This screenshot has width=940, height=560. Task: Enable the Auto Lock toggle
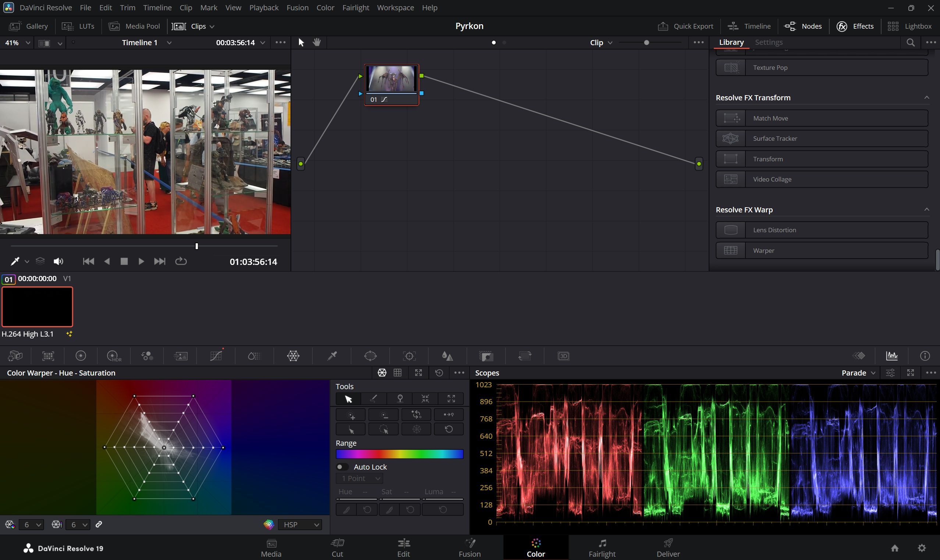click(x=342, y=467)
